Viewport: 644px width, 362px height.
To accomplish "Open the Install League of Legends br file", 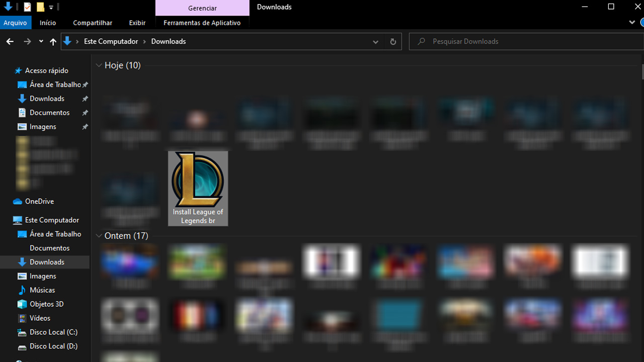I will pyautogui.click(x=198, y=188).
